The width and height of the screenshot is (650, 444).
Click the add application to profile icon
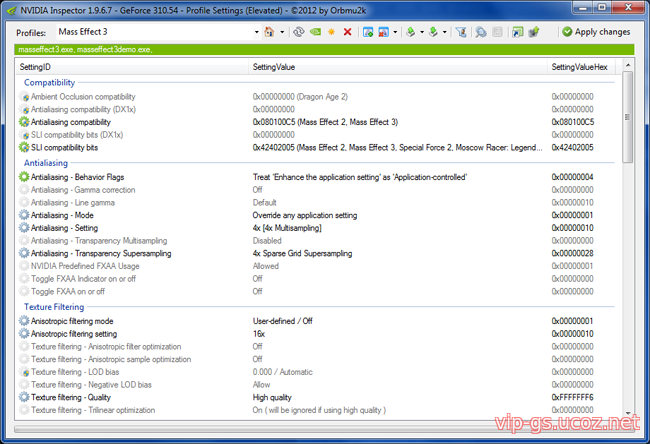point(368,32)
